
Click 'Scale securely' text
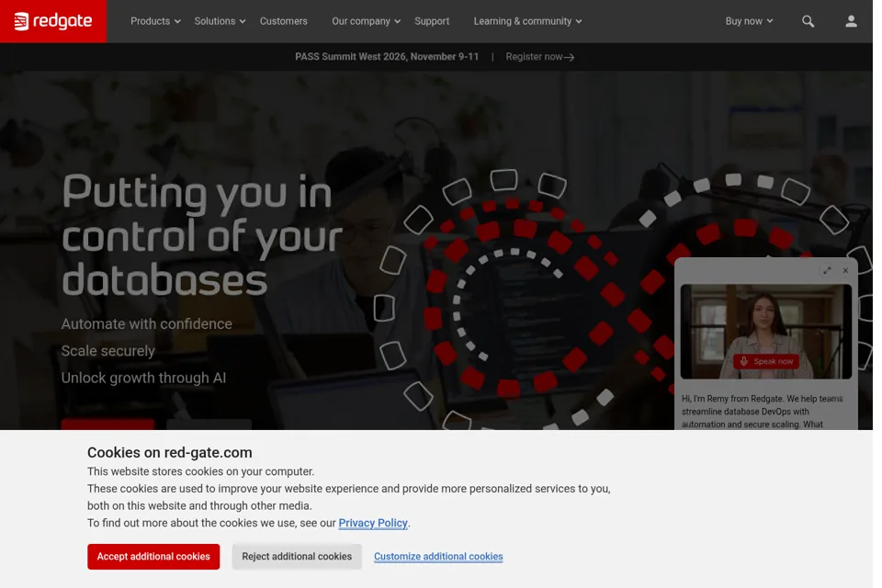click(x=108, y=351)
